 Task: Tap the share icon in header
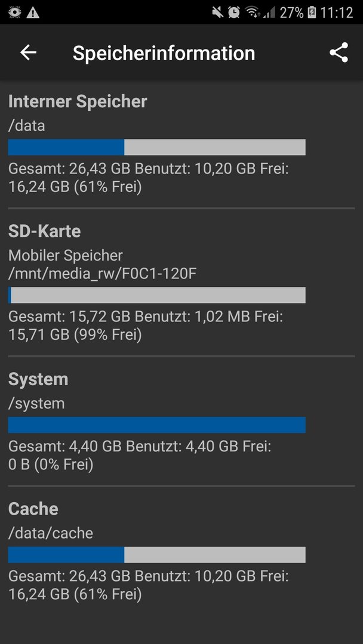coord(339,52)
